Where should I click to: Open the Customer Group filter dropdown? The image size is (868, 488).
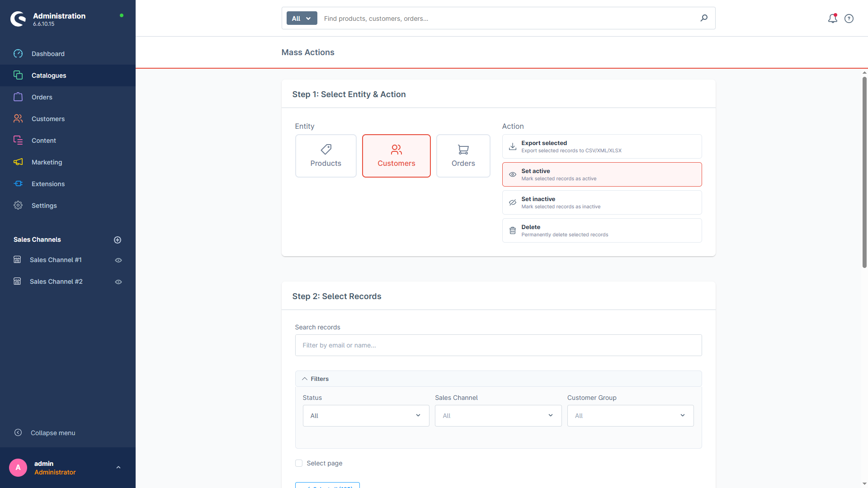tap(630, 416)
